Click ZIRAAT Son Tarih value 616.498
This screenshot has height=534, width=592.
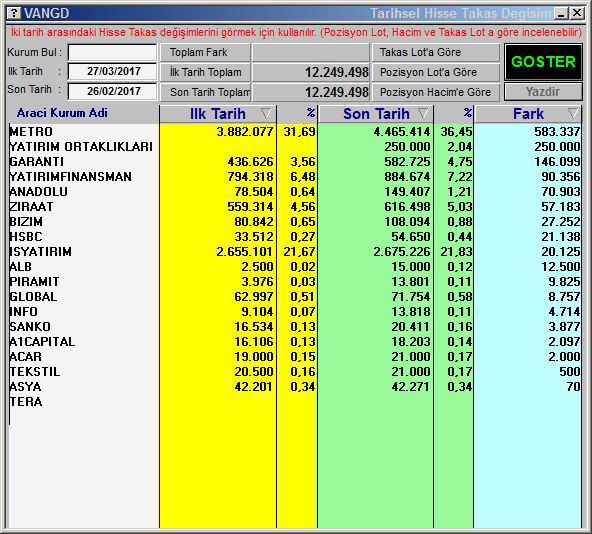pos(407,207)
